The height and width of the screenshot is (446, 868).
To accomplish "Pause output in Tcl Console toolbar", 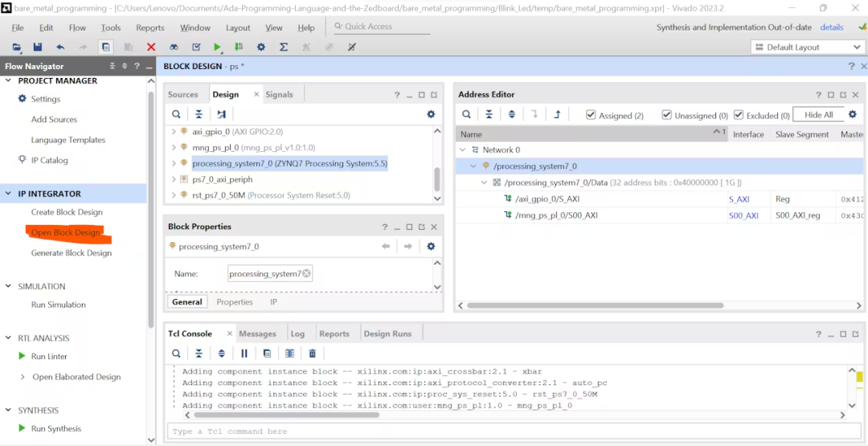I will tap(244, 353).
